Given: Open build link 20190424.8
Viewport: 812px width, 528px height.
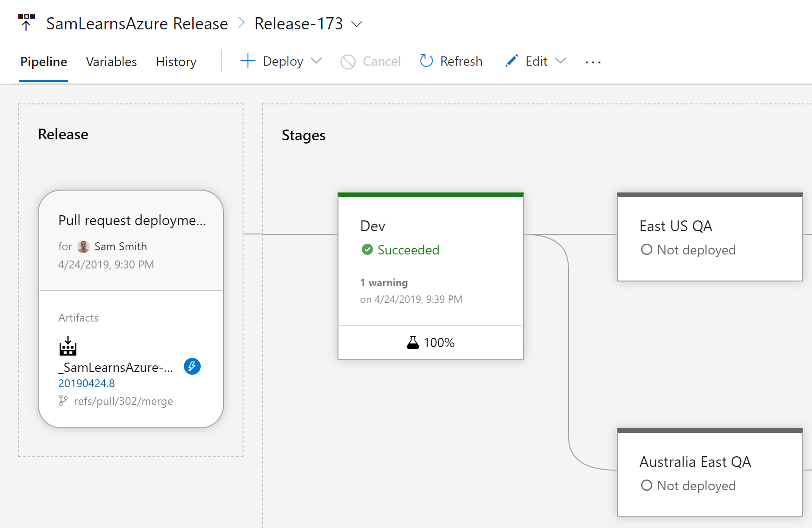Looking at the screenshot, I should 87,384.
